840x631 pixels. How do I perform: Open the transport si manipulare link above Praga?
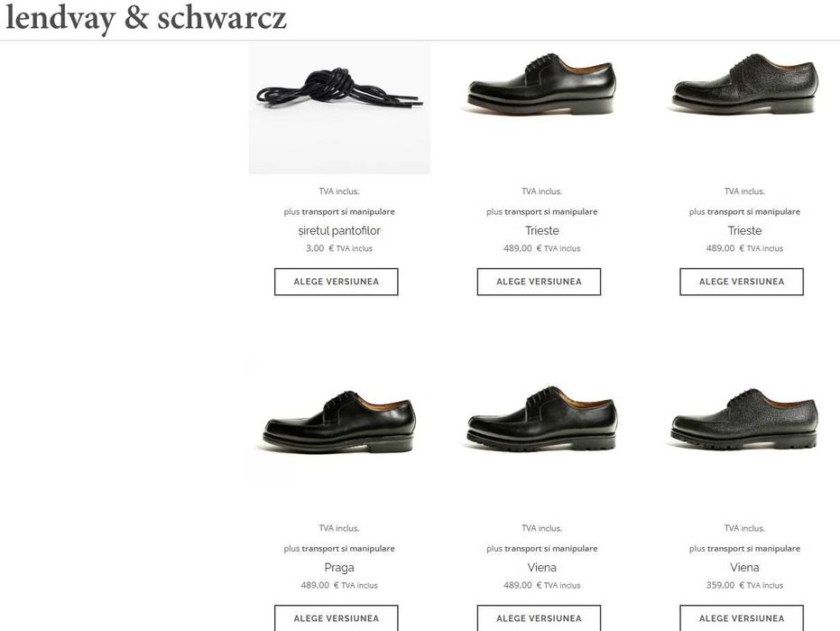point(348,549)
